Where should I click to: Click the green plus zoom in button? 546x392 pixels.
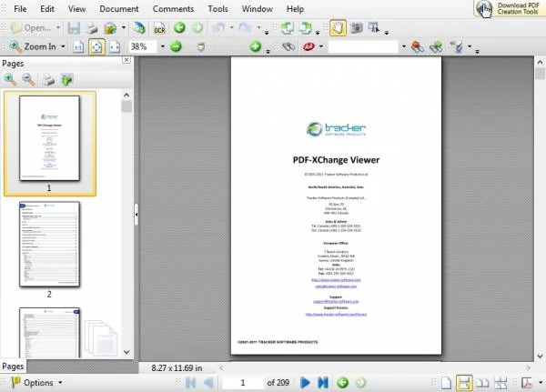[255, 46]
